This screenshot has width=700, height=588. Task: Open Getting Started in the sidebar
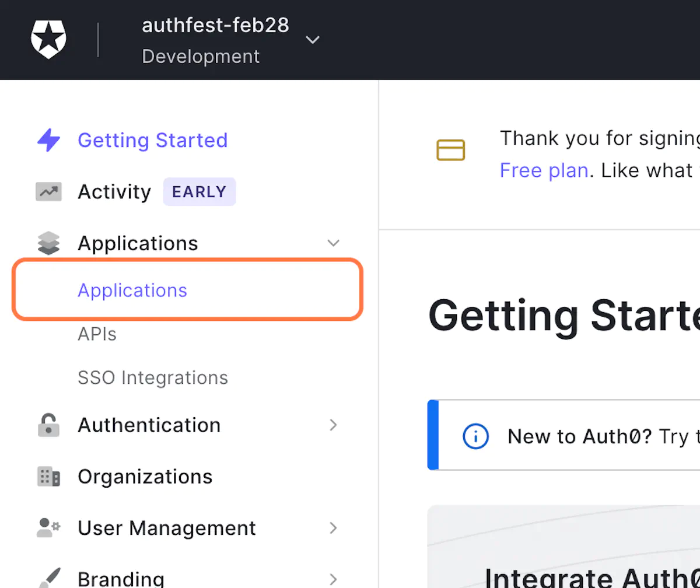[x=153, y=141]
